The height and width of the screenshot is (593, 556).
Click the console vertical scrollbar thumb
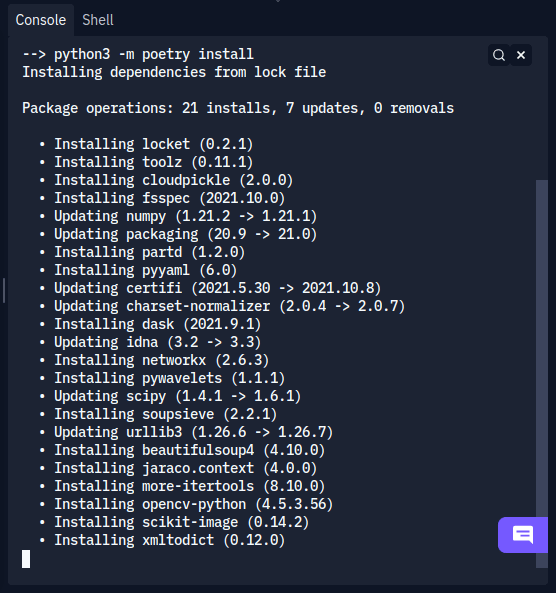point(542,374)
